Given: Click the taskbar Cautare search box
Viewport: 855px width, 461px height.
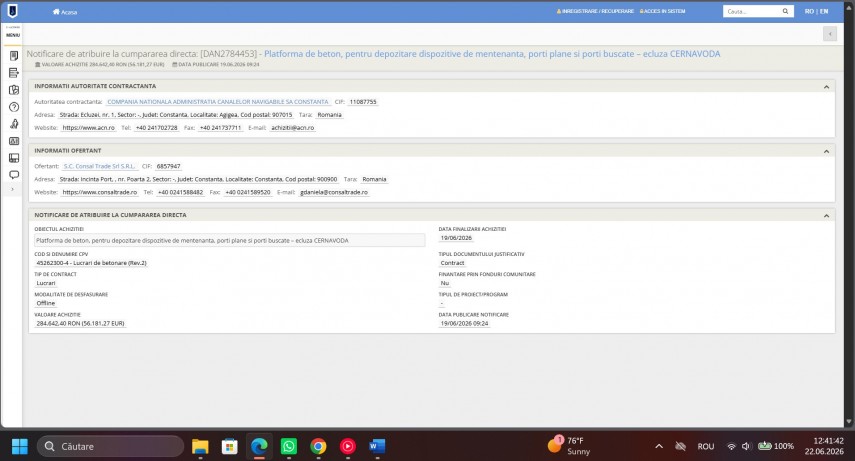Looking at the screenshot, I should tap(111, 446).
